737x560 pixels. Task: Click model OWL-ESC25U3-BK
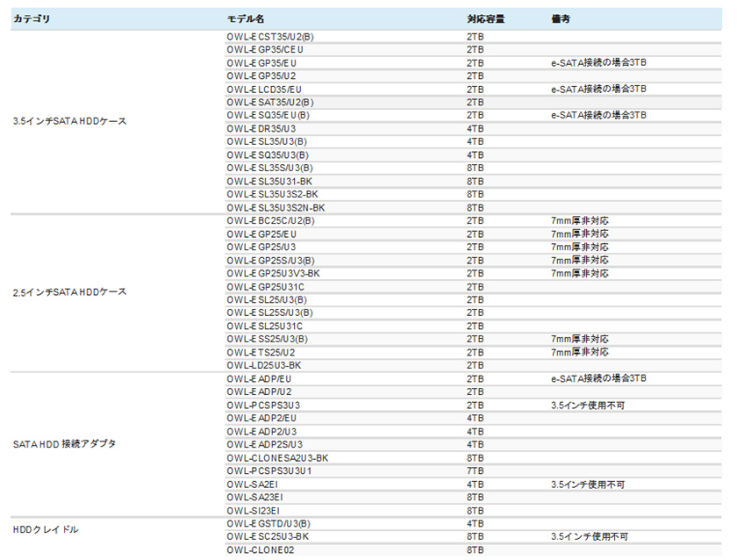(268, 537)
